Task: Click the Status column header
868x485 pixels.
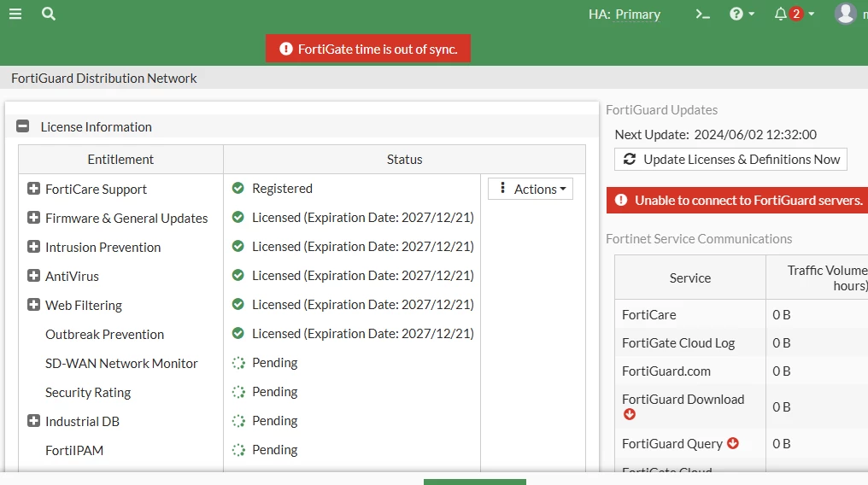Action: [x=404, y=160]
